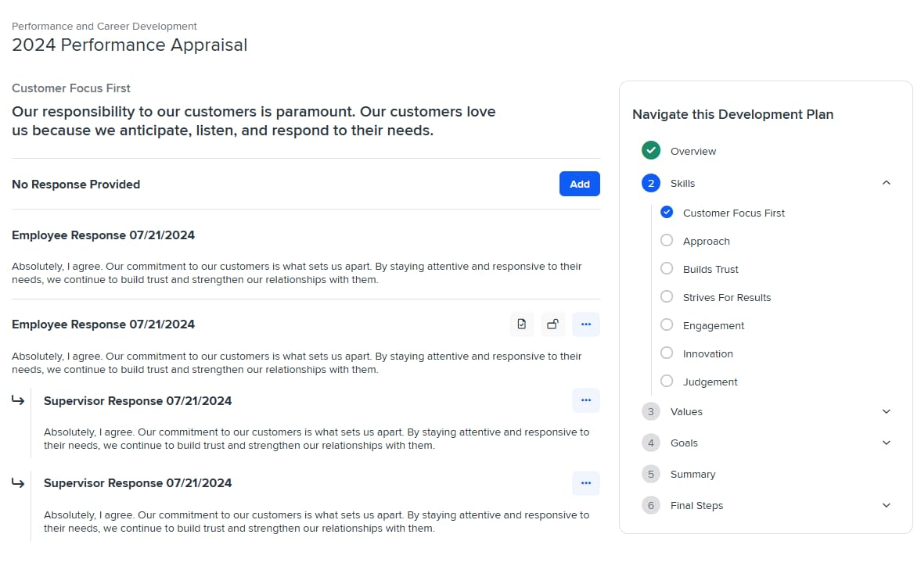Go to Strives For Results skill

pos(726,297)
